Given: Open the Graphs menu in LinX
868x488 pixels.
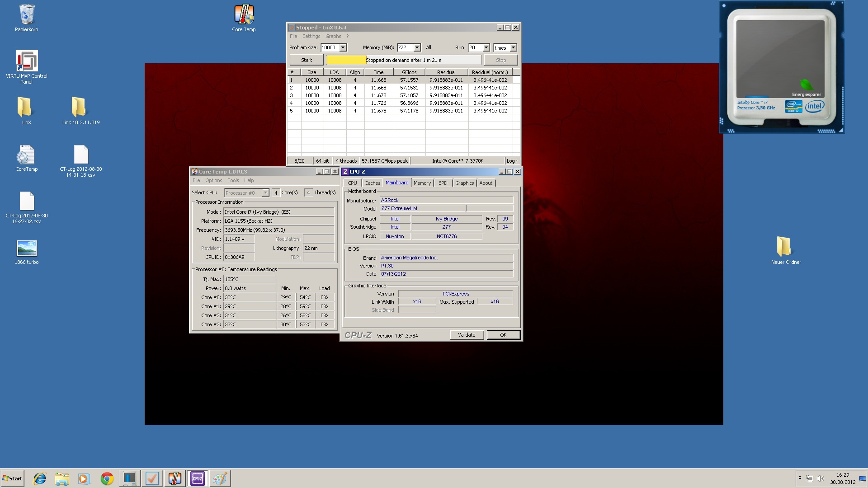Looking at the screenshot, I should [x=333, y=36].
